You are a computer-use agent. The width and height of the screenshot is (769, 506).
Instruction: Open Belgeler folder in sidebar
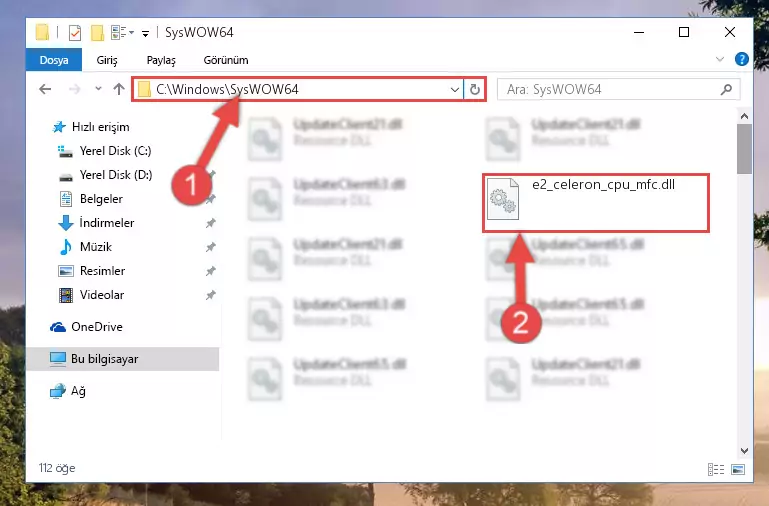pyautogui.click(x=91, y=199)
